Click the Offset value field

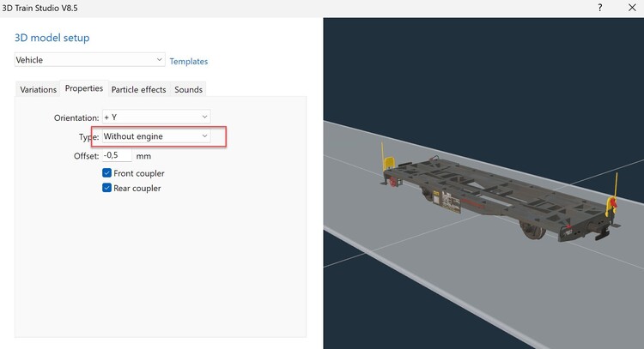tap(117, 155)
